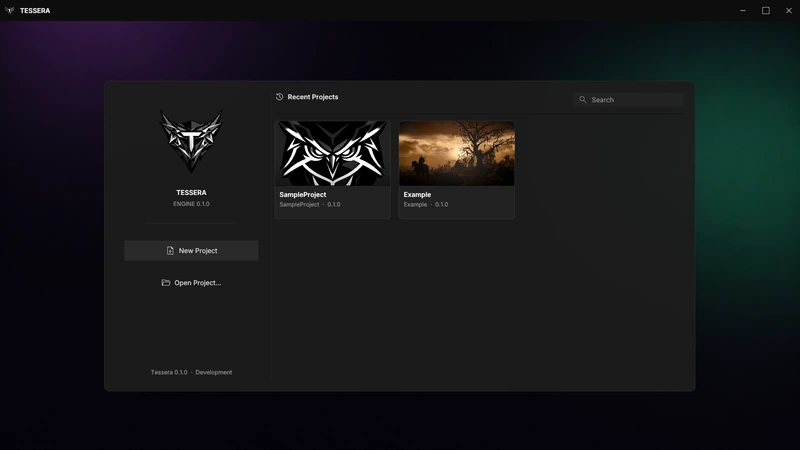Image resolution: width=800 pixels, height=450 pixels.
Task: Click Example · 0.1.0 subtitle
Action: click(x=426, y=205)
